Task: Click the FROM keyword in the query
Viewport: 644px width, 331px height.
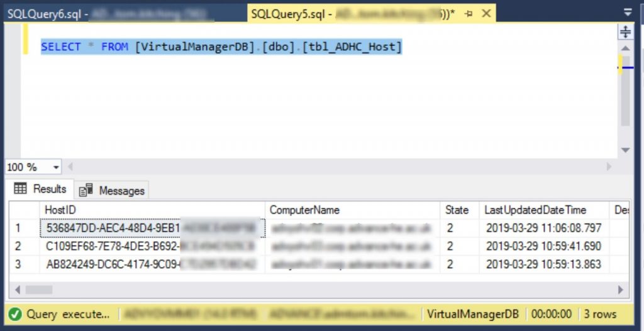Action: (x=114, y=46)
